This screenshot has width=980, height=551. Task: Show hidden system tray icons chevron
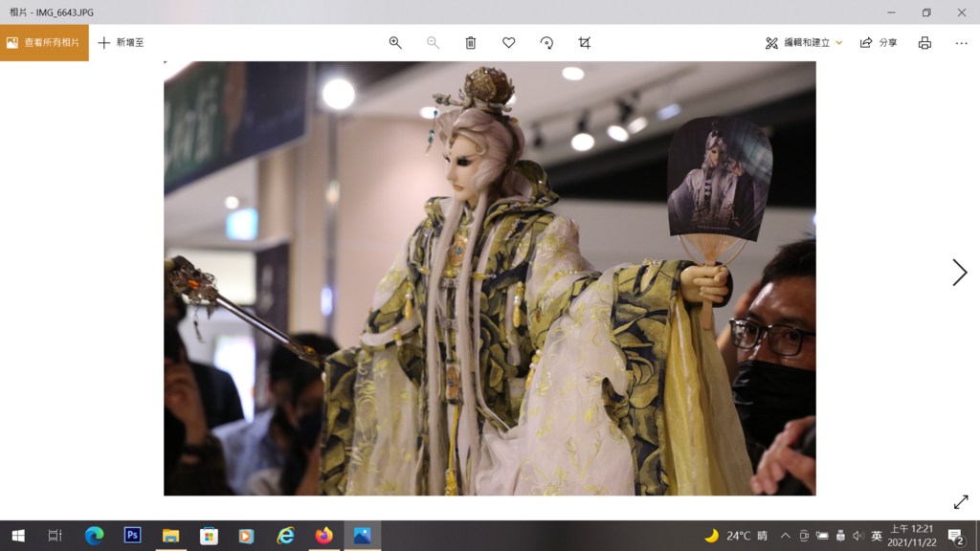pos(785,536)
